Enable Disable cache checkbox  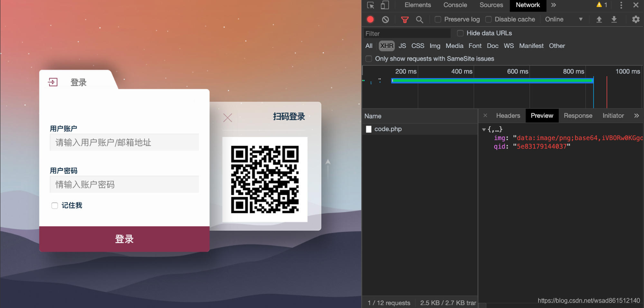tap(489, 19)
